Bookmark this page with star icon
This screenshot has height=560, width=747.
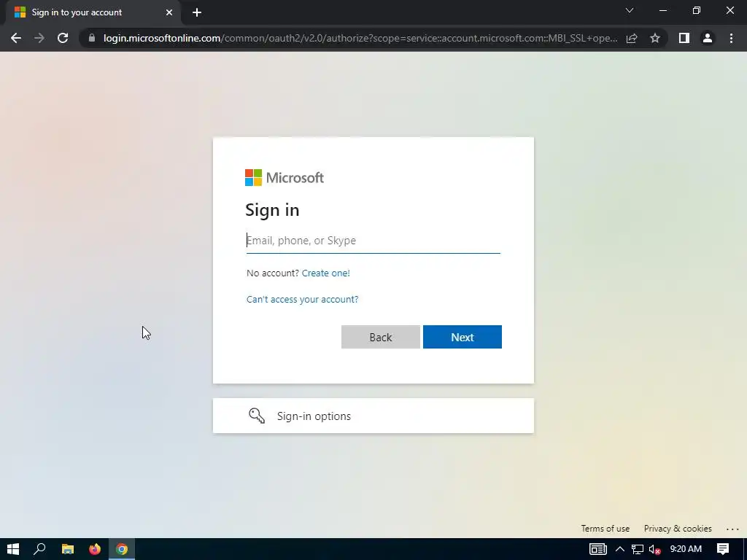click(x=655, y=38)
